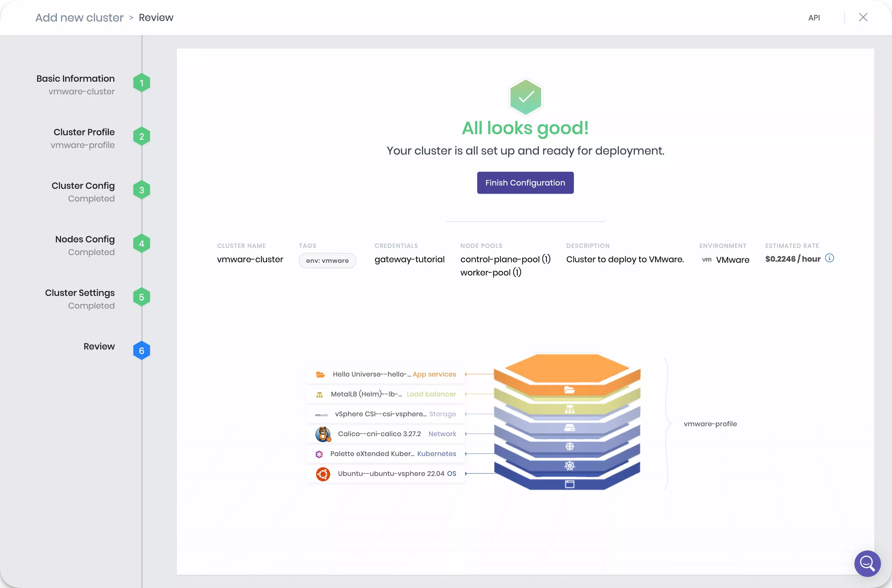Image resolution: width=892 pixels, height=588 pixels.
Task: Click the $0.2246 / hour rate value
Action: [x=793, y=259]
